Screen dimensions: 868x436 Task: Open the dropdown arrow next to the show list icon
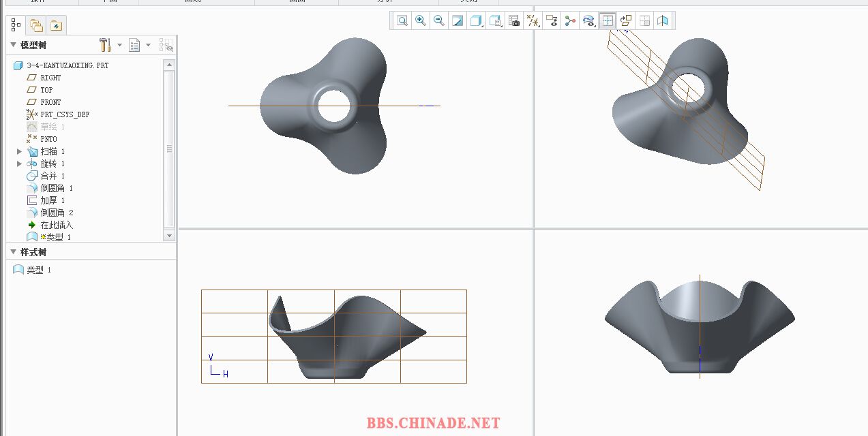coord(149,45)
